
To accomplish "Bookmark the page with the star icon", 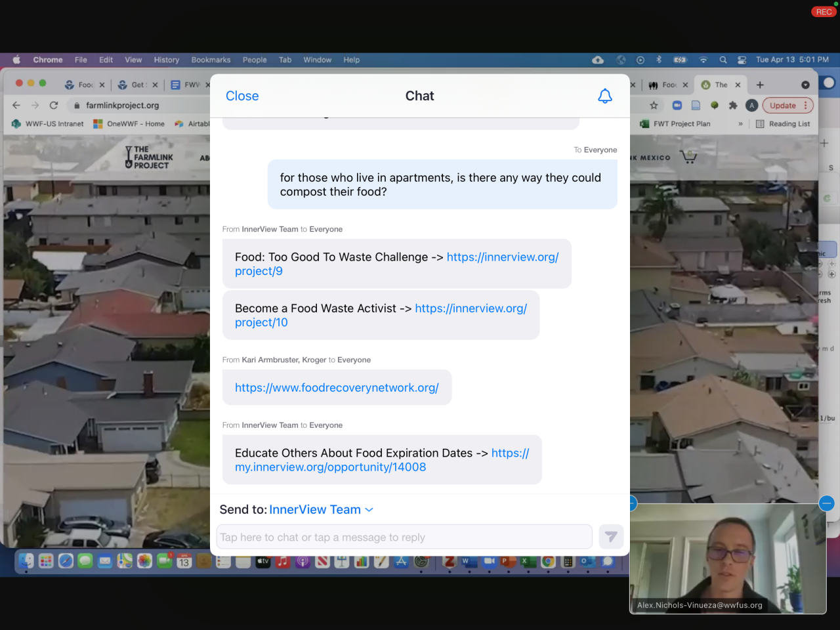I will [x=654, y=106].
